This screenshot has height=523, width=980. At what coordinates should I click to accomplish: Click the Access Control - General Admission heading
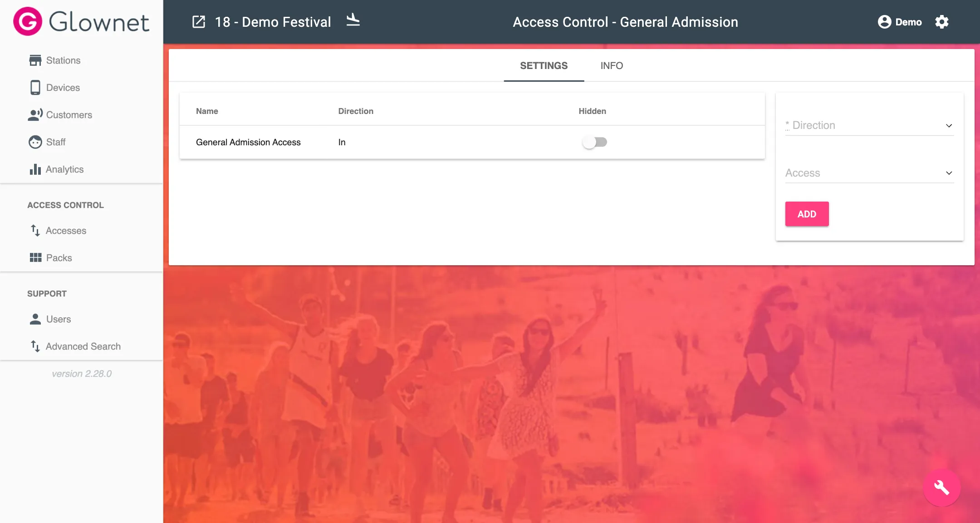click(x=625, y=22)
